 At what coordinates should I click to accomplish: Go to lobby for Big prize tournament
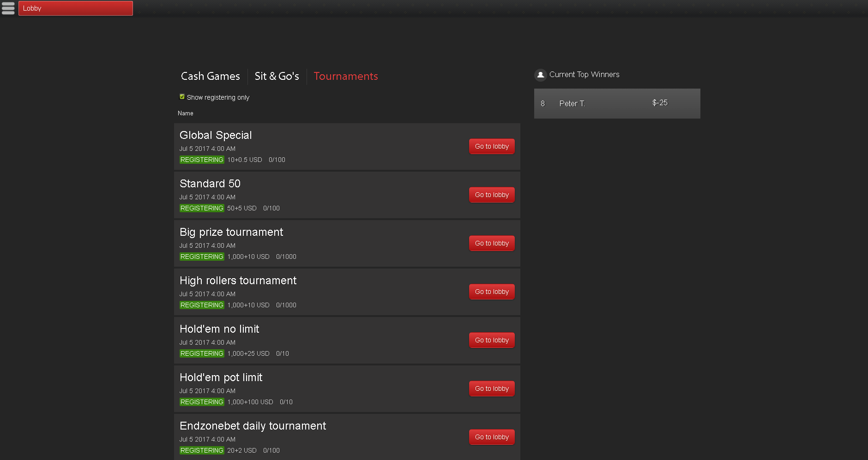coord(492,243)
